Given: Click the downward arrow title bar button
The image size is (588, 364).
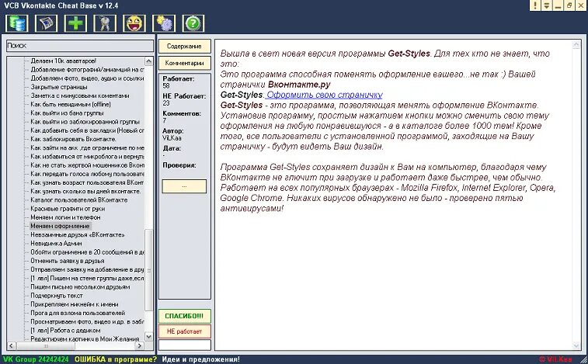Looking at the screenshot, I should point(546,5).
